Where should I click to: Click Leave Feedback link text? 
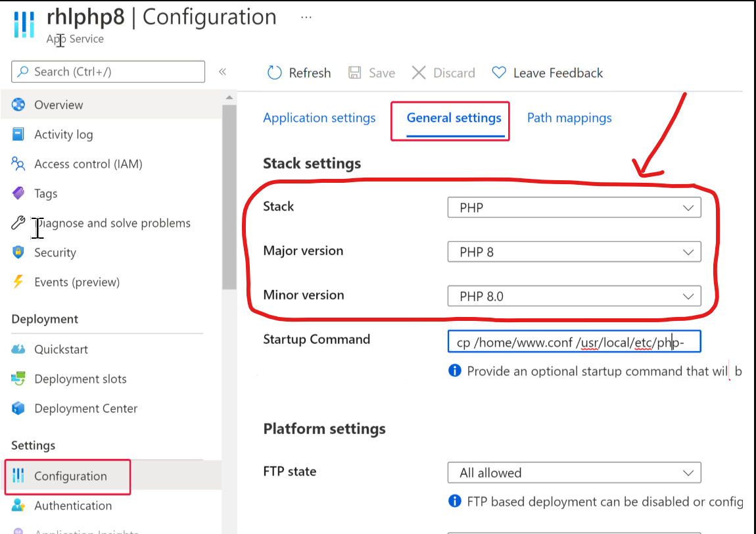[558, 73]
